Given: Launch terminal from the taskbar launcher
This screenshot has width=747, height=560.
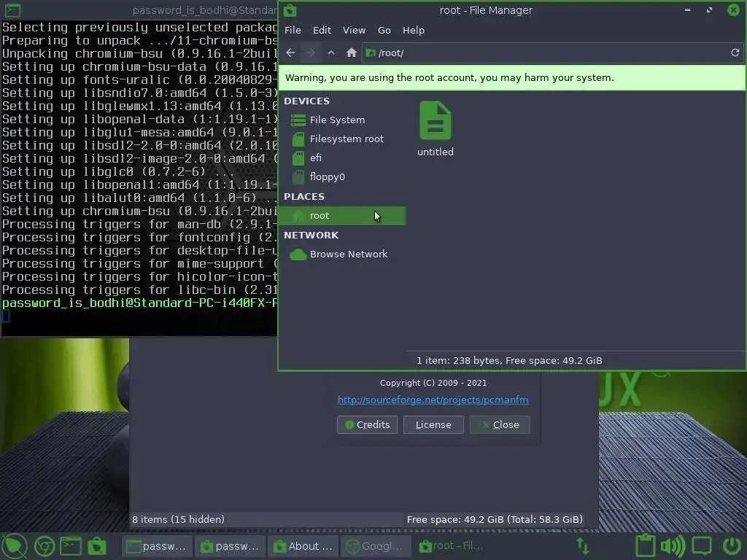Looking at the screenshot, I should [71, 546].
